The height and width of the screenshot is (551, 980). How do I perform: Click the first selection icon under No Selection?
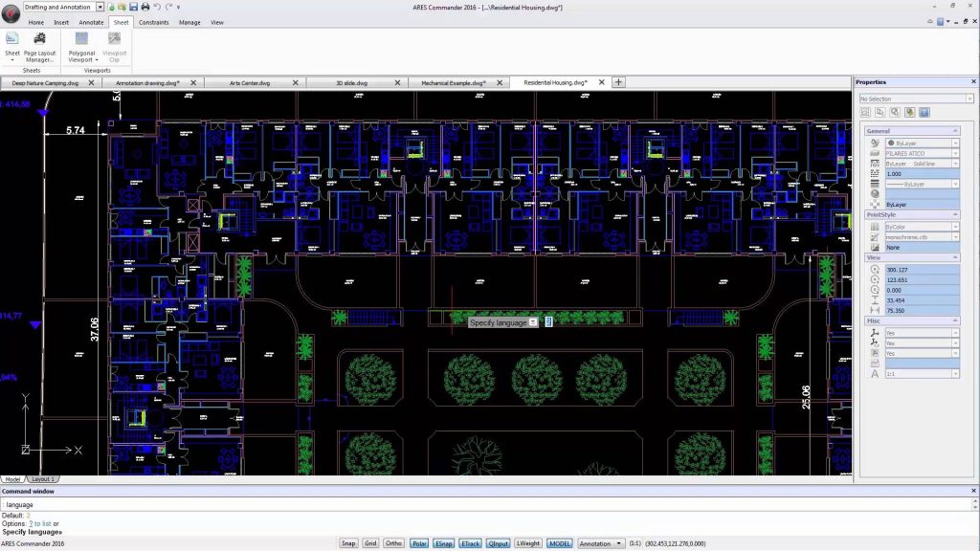click(x=865, y=113)
